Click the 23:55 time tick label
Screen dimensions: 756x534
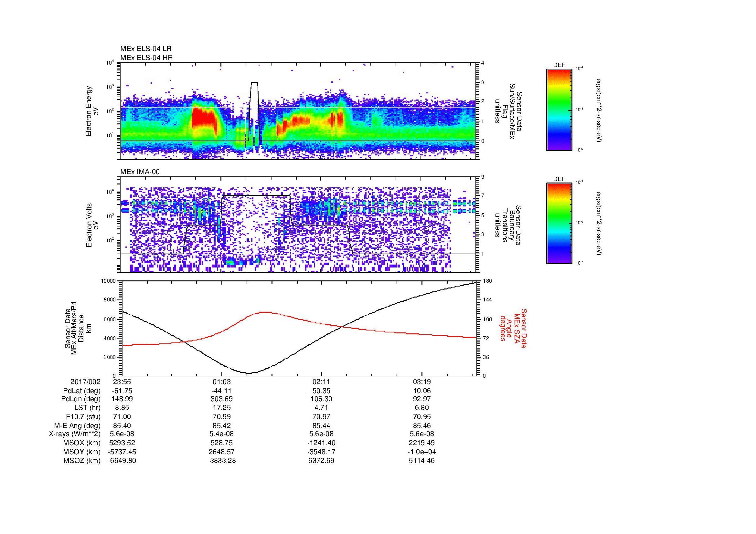point(122,382)
